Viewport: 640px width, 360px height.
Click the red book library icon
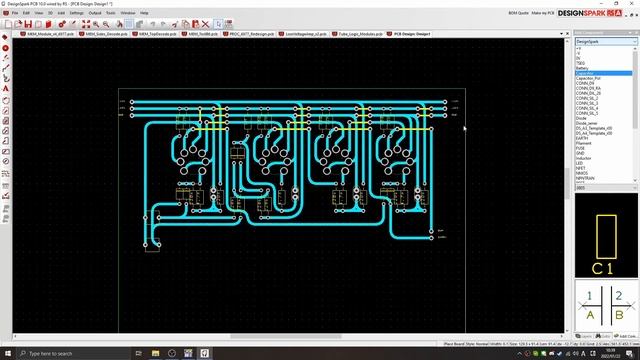coord(49,24)
